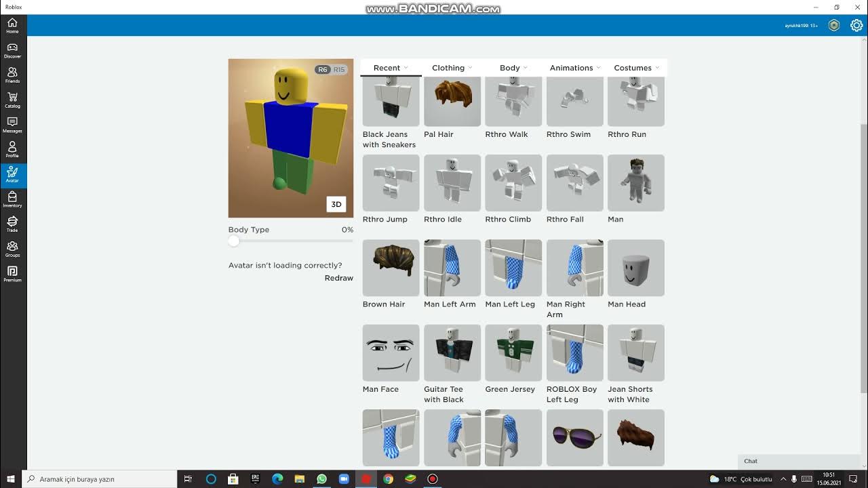Launch Microsoft Store from the taskbar
The image size is (868, 488).
coord(233,479)
